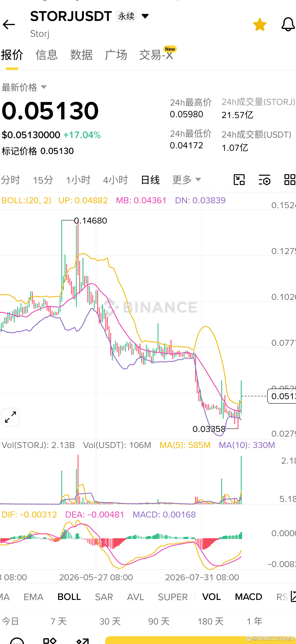296x644 pixels.
Task: Select the 180 天 performance range
Action: click(211, 621)
